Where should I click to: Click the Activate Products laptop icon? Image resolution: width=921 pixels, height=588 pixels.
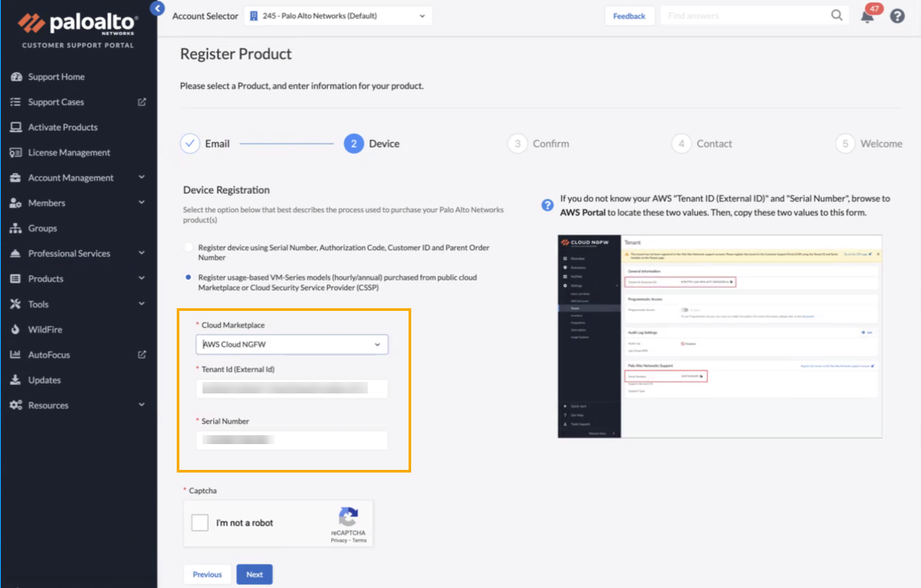(16, 128)
